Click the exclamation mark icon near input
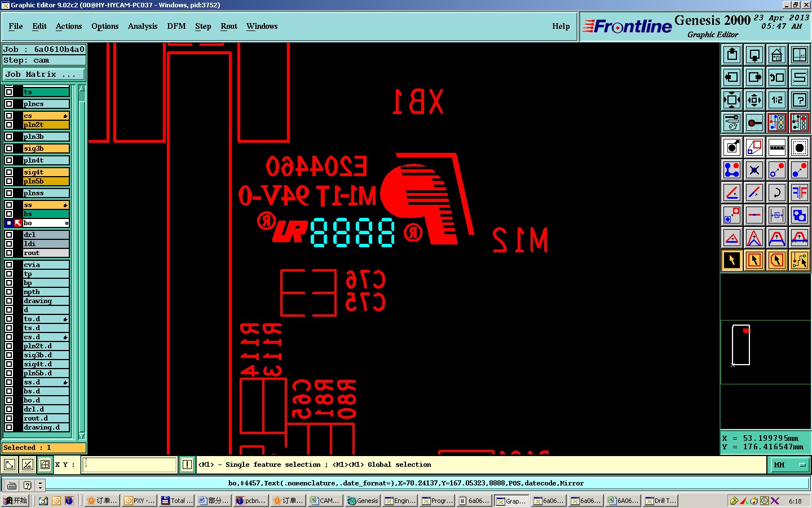The height and width of the screenshot is (508, 812). click(187, 465)
